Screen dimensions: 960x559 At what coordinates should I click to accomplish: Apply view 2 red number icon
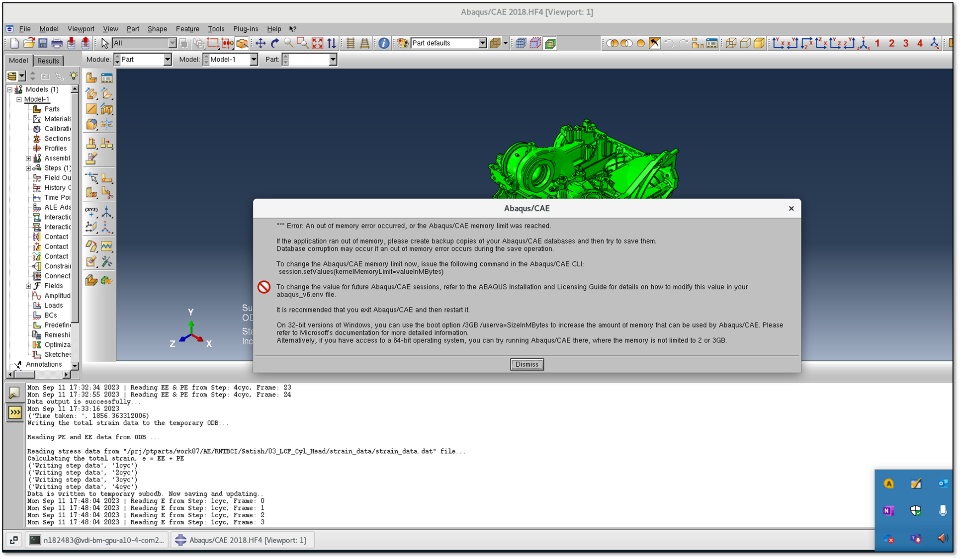click(x=891, y=43)
